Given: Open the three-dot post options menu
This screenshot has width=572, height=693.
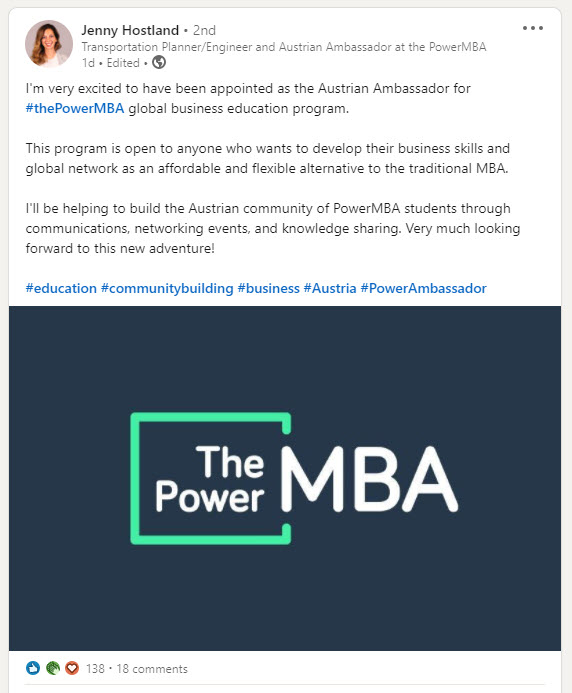Looking at the screenshot, I should click(x=532, y=28).
